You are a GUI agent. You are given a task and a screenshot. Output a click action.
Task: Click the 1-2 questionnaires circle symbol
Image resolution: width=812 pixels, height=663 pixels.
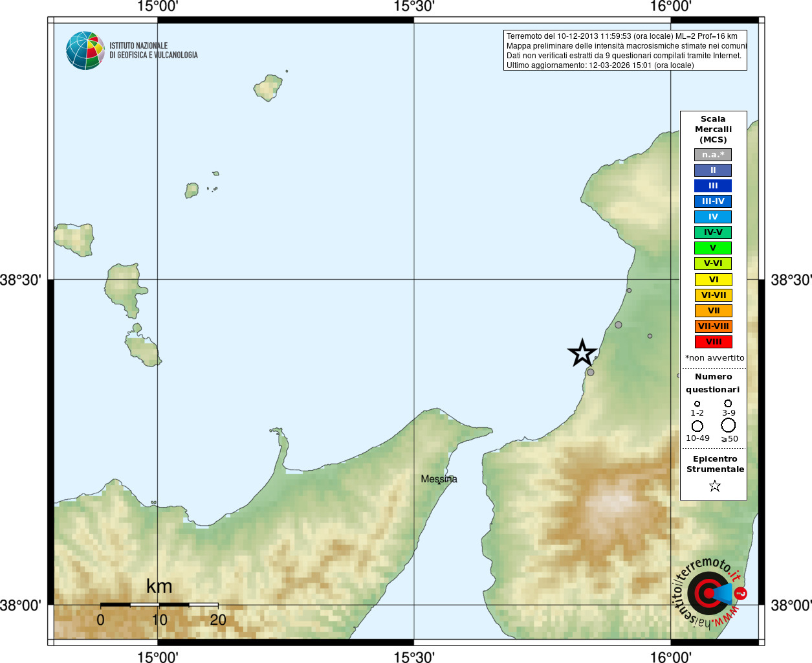(697, 404)
